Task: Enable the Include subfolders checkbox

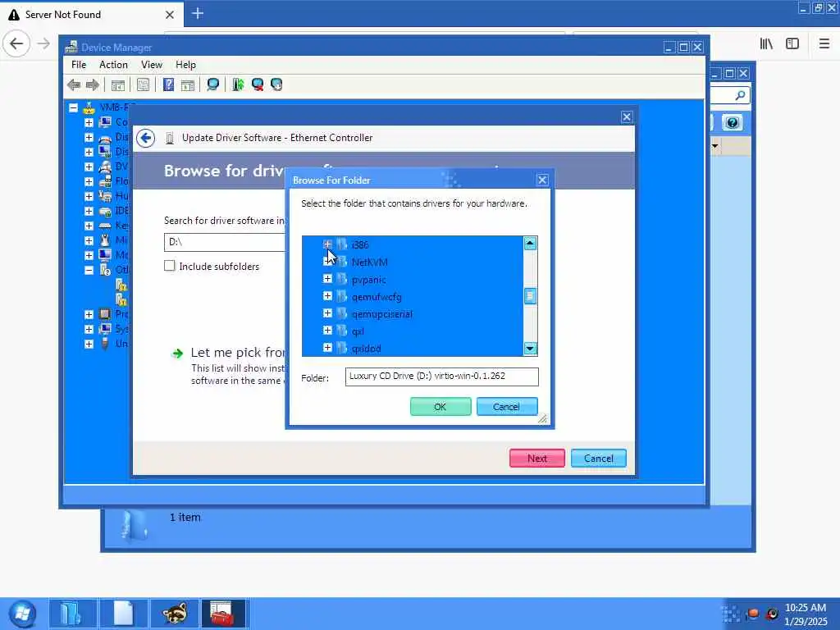Action: click(169, 266)
